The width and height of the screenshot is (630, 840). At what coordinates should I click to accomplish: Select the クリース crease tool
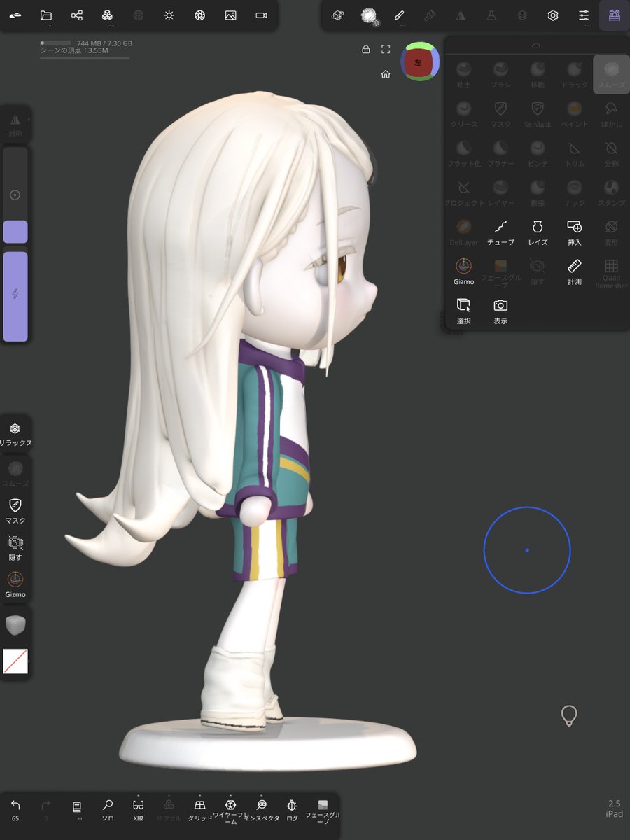coord(464,113)
